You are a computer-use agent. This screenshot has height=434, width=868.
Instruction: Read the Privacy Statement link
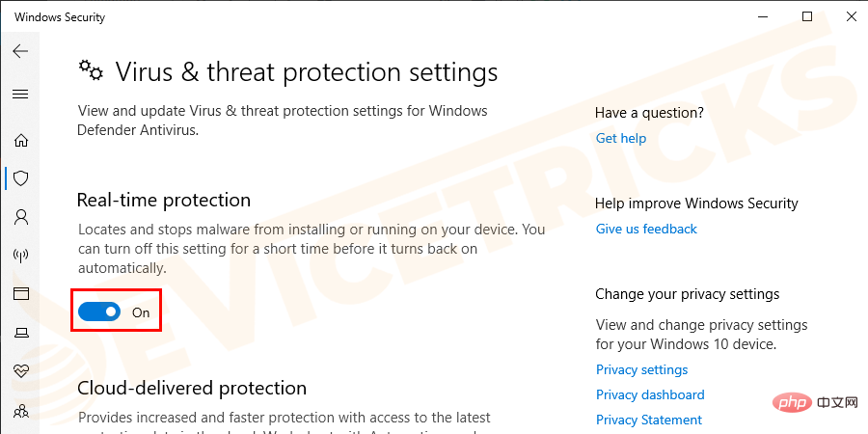click(648, 420)
